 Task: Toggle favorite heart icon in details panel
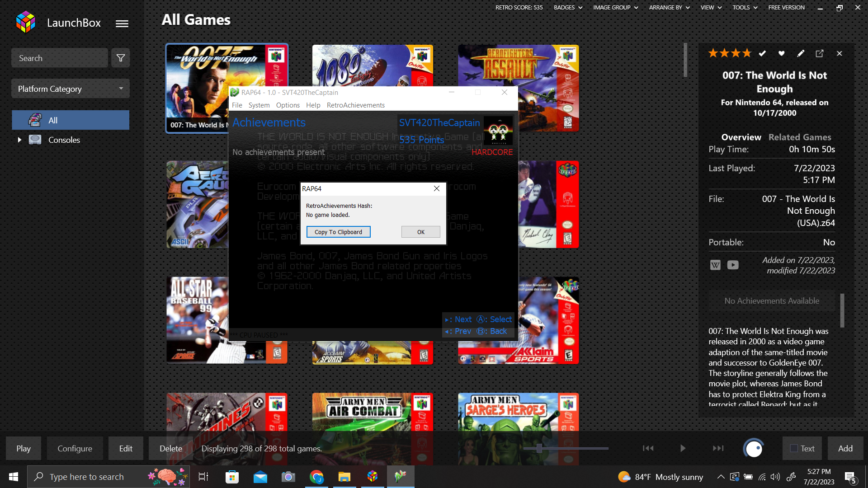coord(781,53)
